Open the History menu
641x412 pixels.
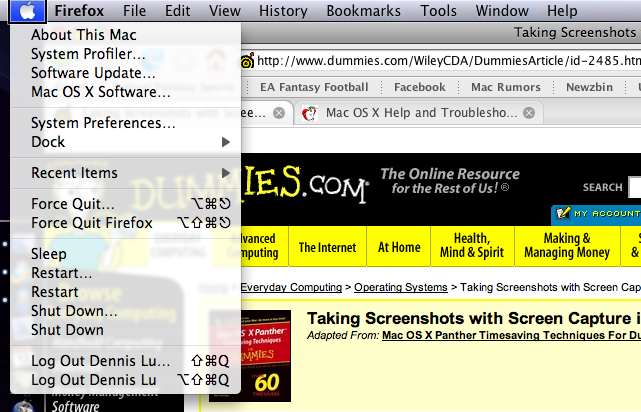point(283,11)
